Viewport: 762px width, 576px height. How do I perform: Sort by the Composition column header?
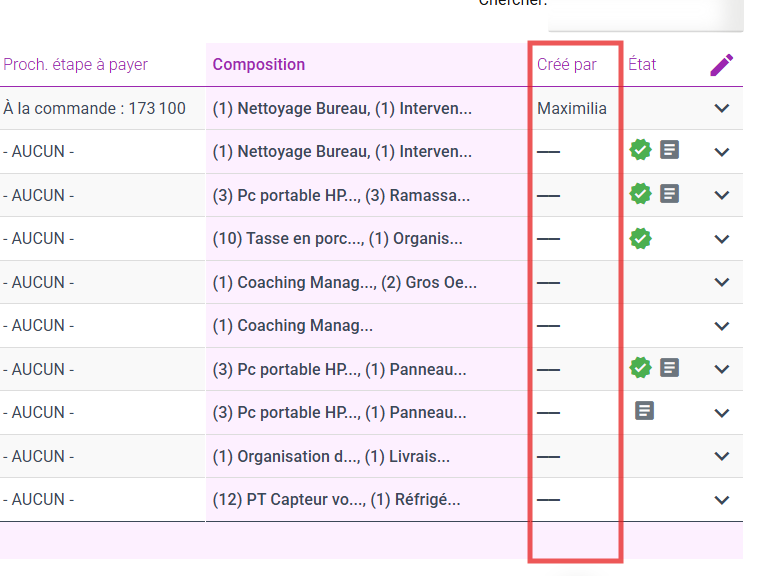click(259, 65)
